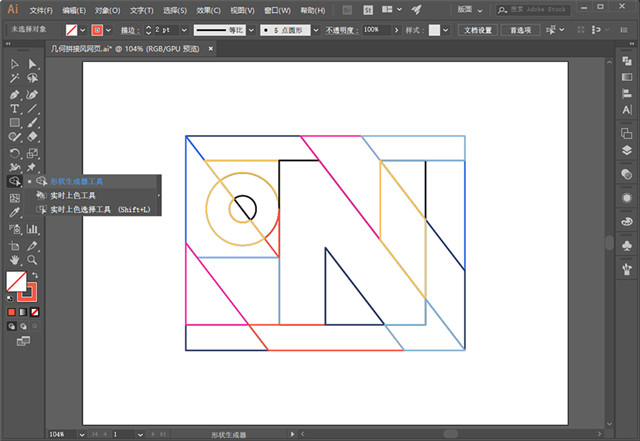Open the 效果(C) menu
The image size is (640, 441).
tap(208, 9)
